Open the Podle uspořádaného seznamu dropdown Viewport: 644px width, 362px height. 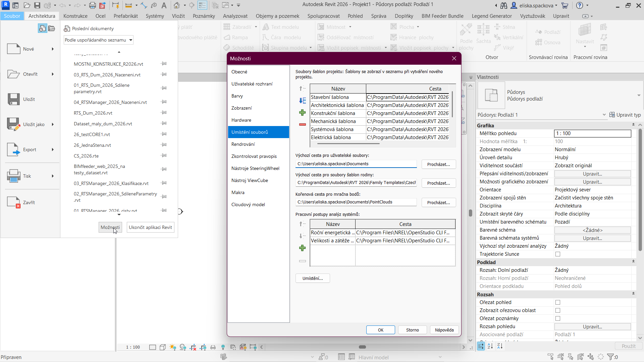[x=99, y=40]
